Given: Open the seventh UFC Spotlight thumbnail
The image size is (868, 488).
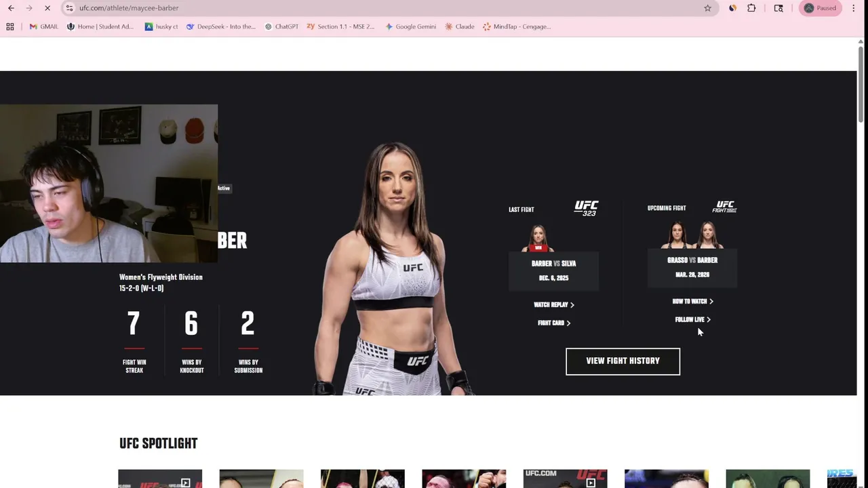Looking at the screenshot, I should tap(768, 479).
